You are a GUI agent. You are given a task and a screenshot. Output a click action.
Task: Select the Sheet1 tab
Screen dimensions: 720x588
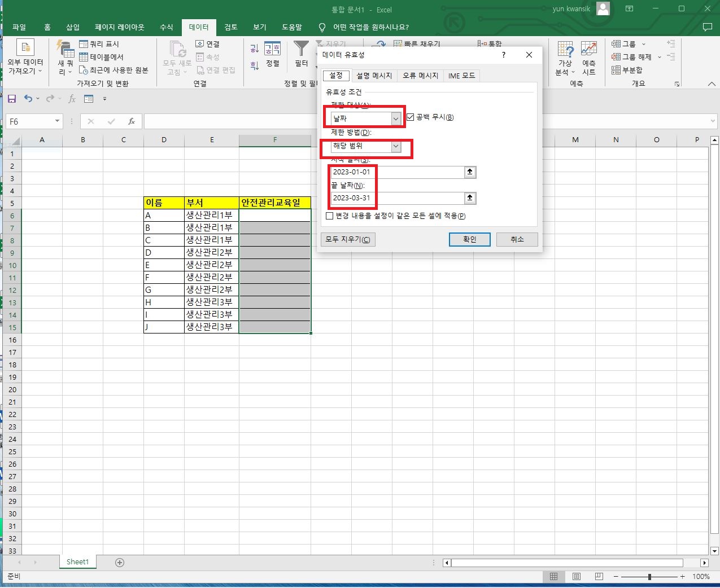(x=77, y=562)
